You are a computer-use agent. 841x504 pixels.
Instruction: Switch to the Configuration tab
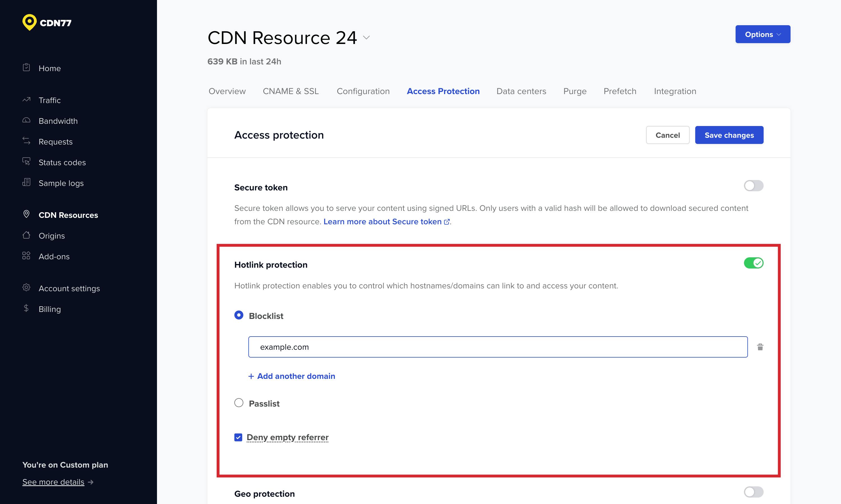pyautogui.click(x=363, y=91)
